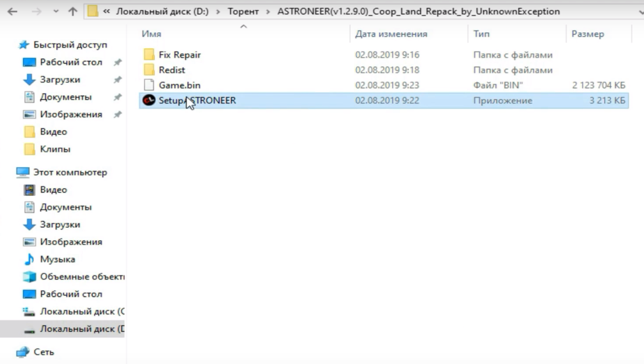
Task: Sort files by Дата изменения column
Action: coord(391,34)
